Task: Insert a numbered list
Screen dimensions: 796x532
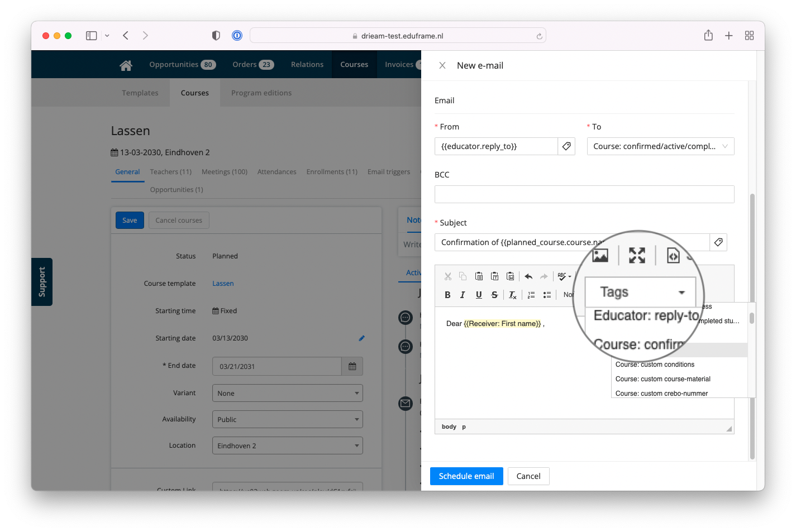Action: (x=531, y=295)
